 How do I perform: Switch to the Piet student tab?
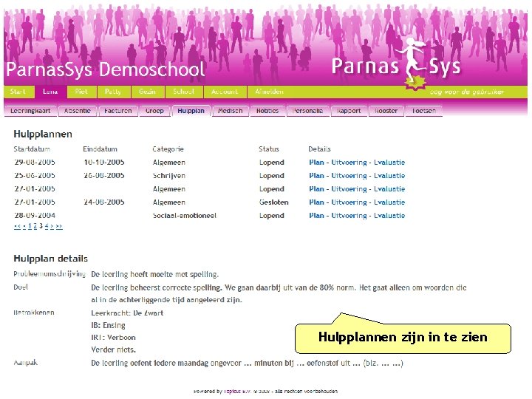pyautogui.click(x=81, y=92)
